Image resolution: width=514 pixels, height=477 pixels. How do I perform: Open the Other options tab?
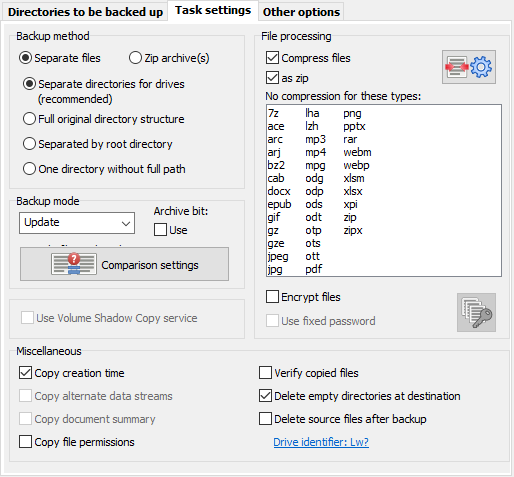[301, 12]
